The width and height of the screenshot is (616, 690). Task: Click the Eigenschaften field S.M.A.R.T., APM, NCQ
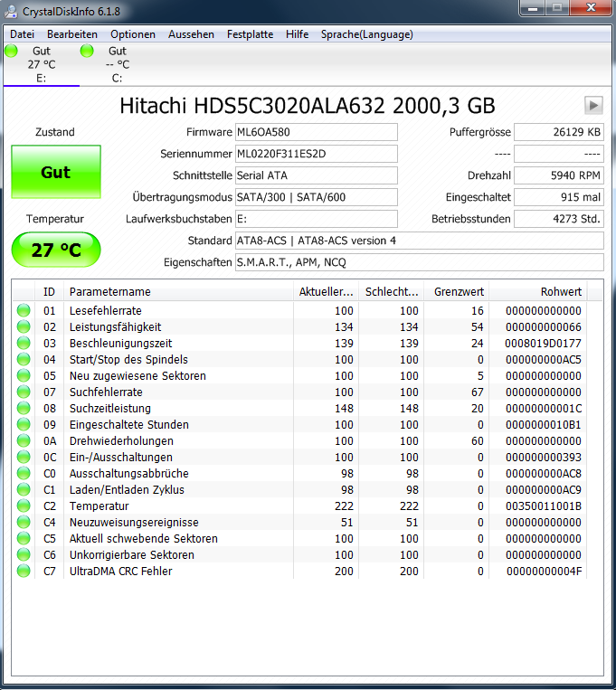(x=419, y=262)
